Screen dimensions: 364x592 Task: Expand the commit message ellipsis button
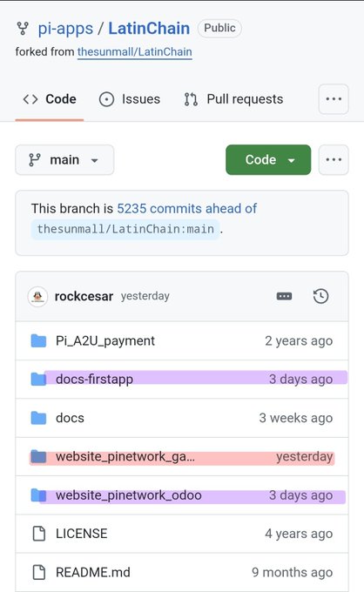[x=284, y=296]
